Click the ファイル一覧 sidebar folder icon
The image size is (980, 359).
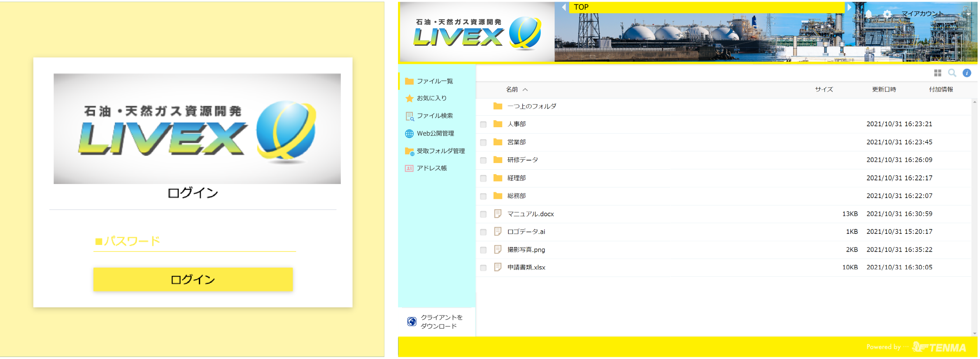409,81
